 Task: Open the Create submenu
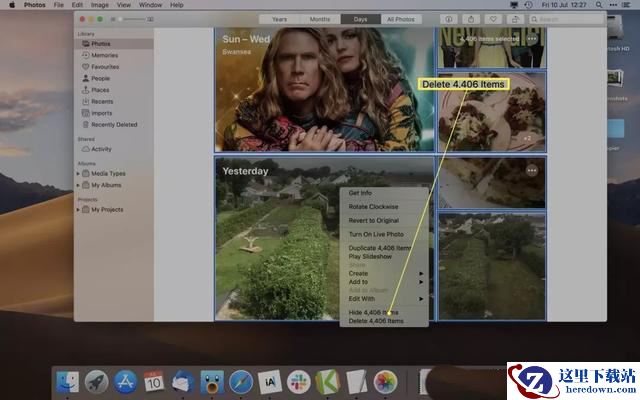(384, 273)
